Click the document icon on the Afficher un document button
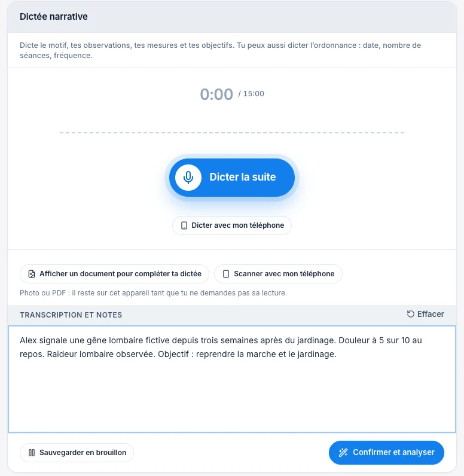 (32, 274)
